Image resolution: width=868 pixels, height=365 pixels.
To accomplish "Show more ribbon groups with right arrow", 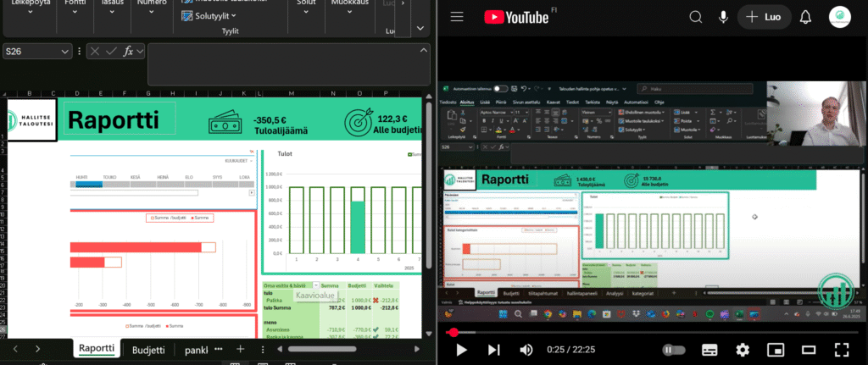I will click(403, 3).
